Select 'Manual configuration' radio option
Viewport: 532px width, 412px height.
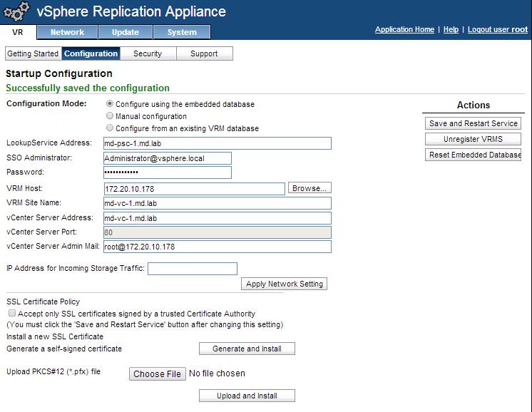tap(110, 115)
